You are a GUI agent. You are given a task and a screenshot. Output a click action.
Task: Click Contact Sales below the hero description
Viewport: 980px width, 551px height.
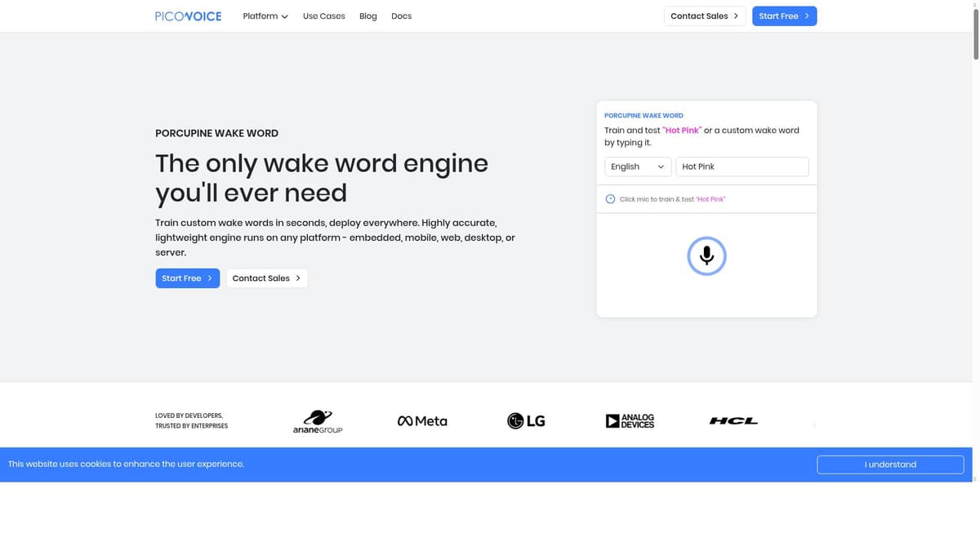tap(266, 278)
